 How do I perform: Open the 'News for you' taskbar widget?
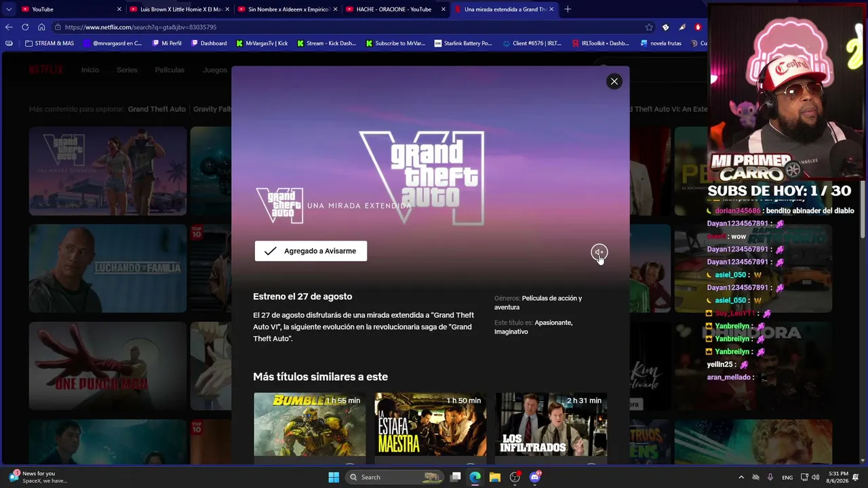click(x=39, y=477)
